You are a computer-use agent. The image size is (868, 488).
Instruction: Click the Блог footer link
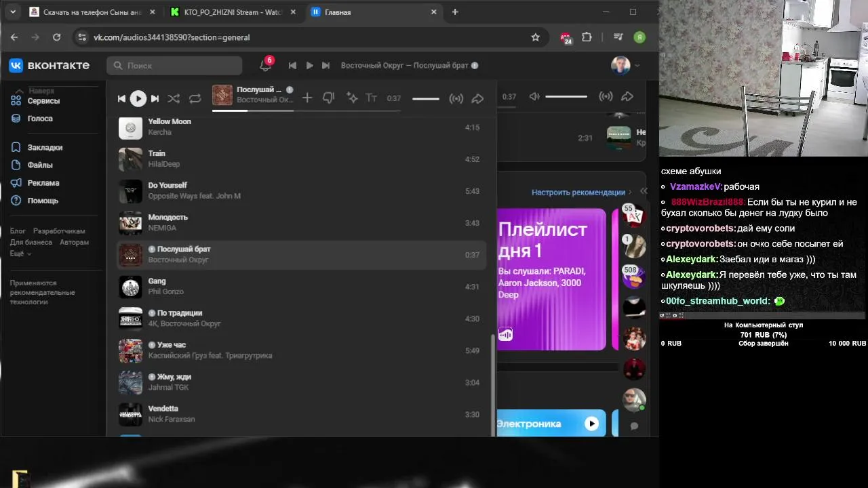(18, 231)
